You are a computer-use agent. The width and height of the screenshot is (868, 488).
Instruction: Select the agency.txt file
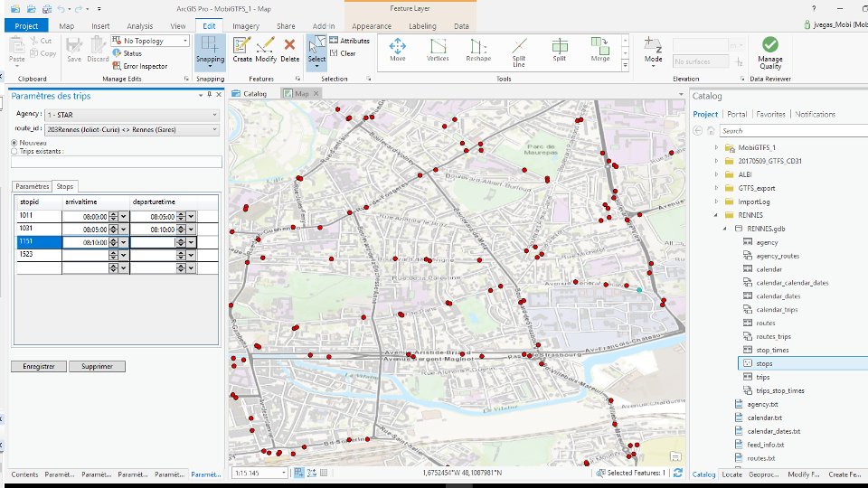pyautogui.click(x=762, y=404)
